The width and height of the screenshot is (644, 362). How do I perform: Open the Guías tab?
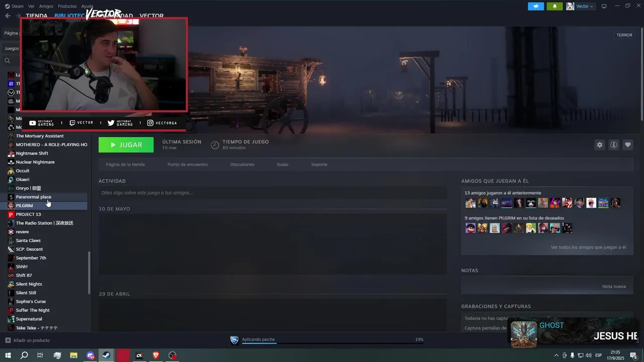282,164
